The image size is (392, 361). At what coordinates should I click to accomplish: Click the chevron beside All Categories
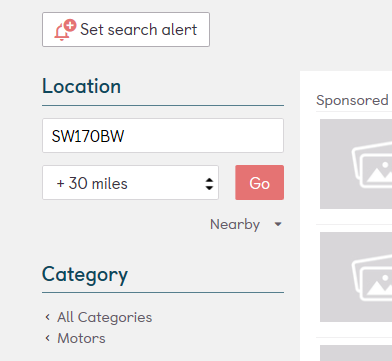(48, 317)
